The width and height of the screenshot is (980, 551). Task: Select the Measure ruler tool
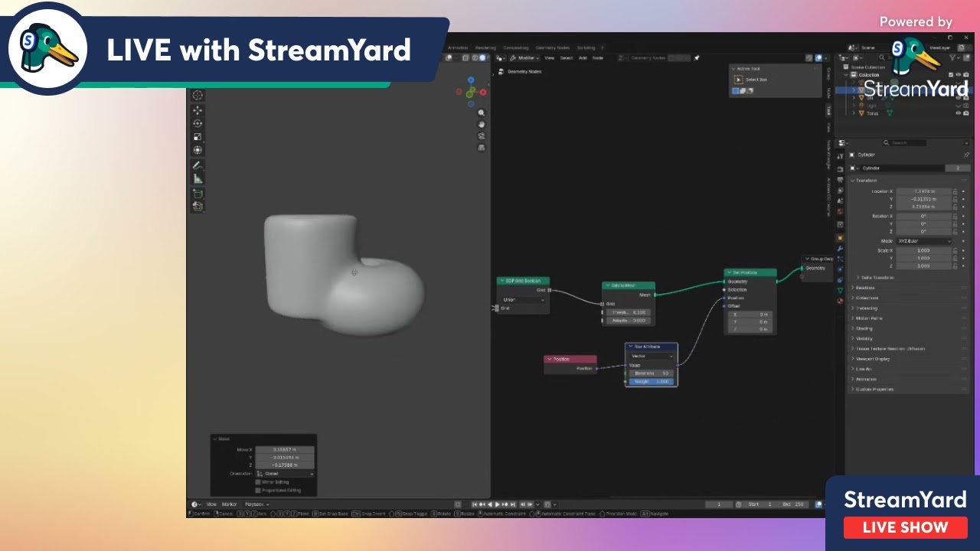coord(198,178)
